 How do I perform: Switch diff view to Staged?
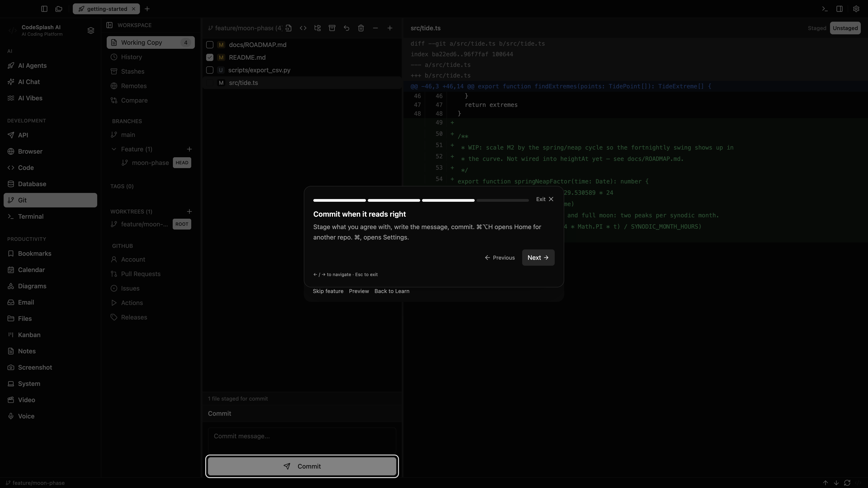pyautogui.click(x=817, y=28)
